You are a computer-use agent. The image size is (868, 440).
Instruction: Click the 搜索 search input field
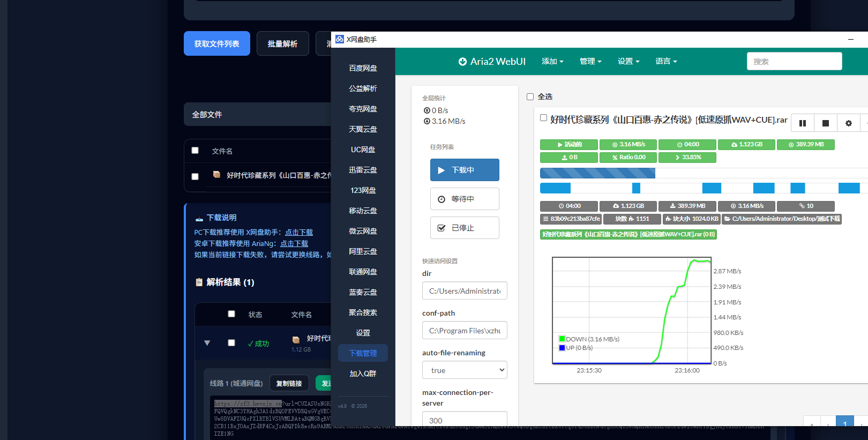click(x=795, y=62)
